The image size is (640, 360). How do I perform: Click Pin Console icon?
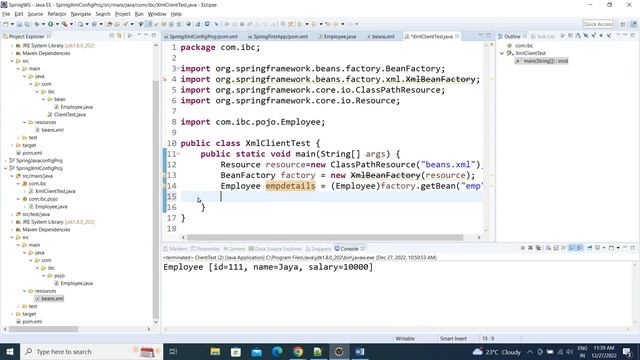click(x=590, y=248)
